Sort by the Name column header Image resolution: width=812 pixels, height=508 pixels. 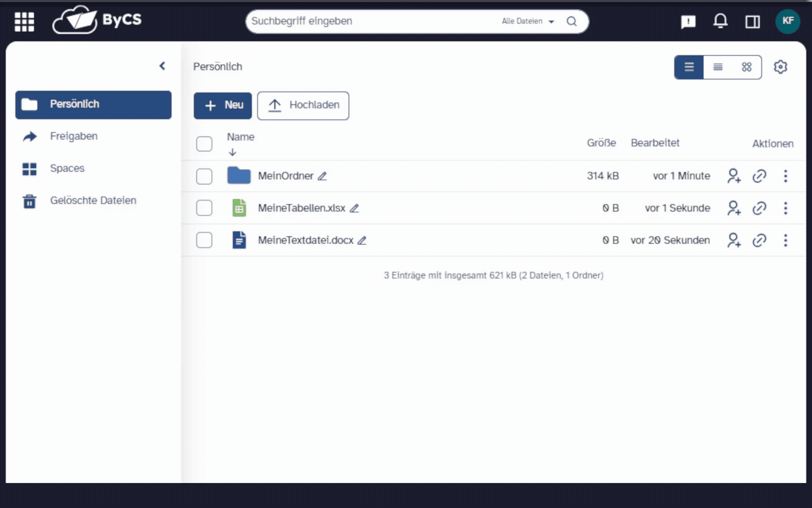click(x=241, y=137)
